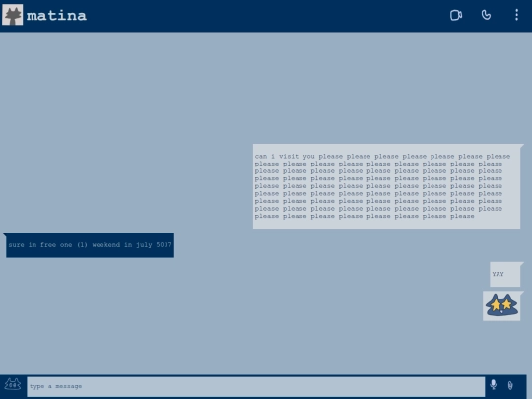The image size is (532, 399).
Task: Record a voice message with microphone
Action: (493, 385)
